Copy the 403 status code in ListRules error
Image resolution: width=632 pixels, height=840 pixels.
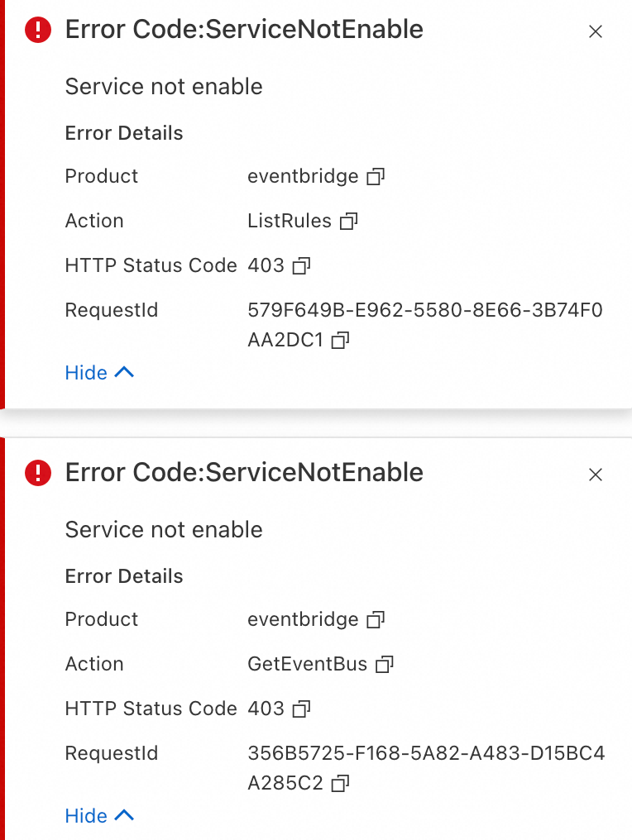click(x=301, y=265)
